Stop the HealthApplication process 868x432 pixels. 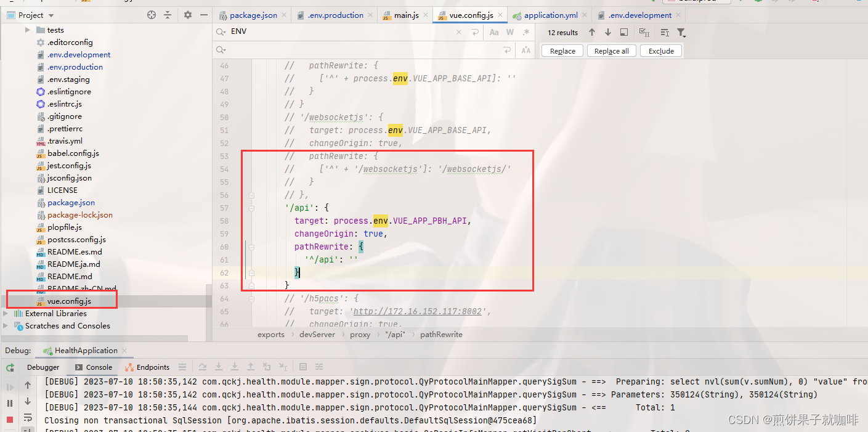point(10,420)
